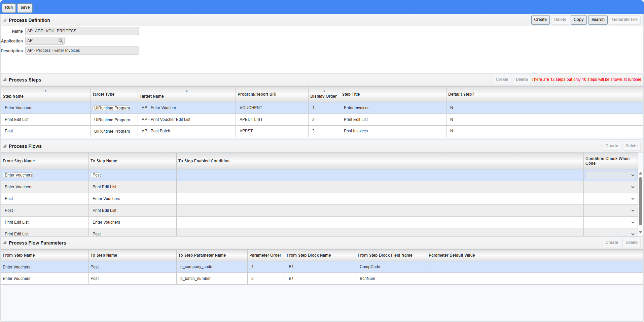This screenshot has width=644, height=322.
Task: Collapse the Process Flows section
Action: [5, 146]
